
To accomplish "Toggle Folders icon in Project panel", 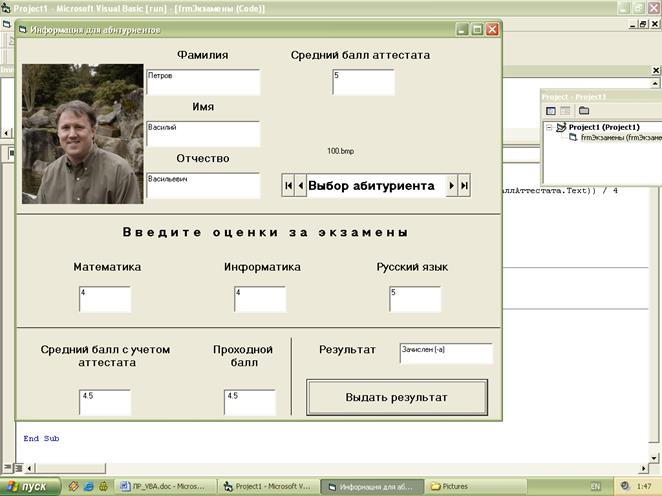I will [x=584, y=111].
